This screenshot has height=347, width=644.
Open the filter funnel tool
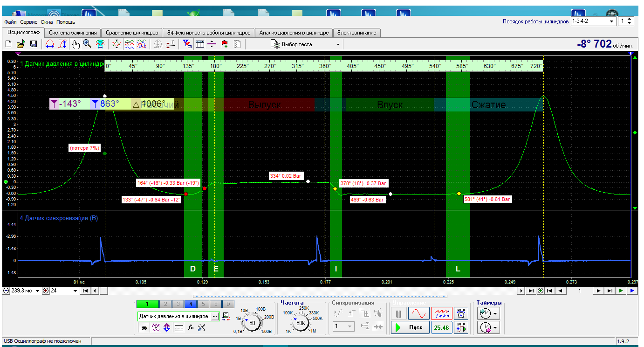tap(187, 44)
